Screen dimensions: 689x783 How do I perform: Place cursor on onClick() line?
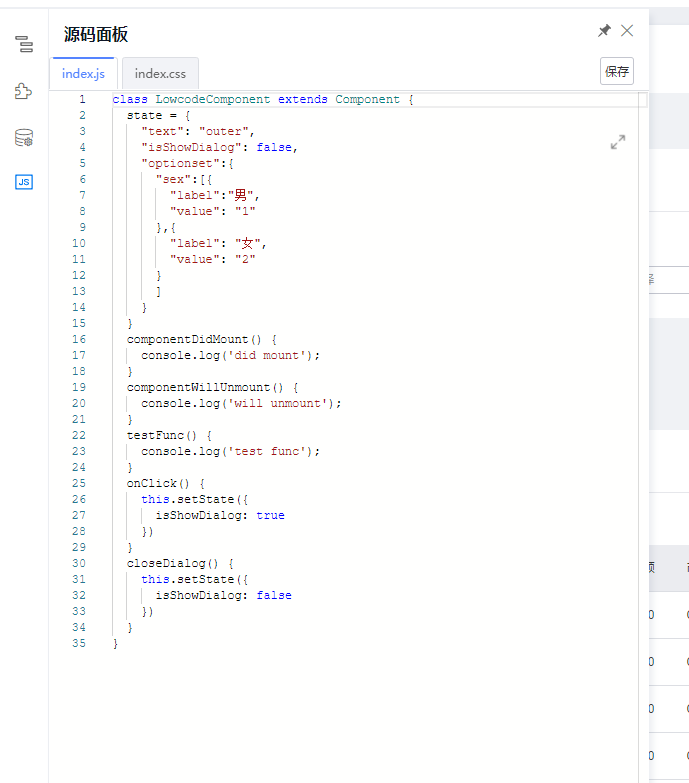(x=166, y=483)
